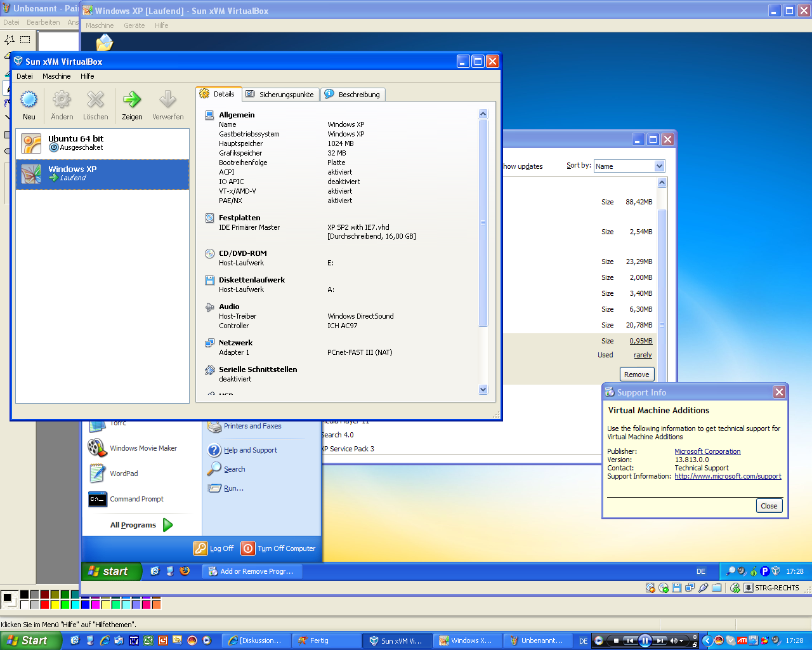Click the Log Off button
812x650 pixels.
pos(214,548)
